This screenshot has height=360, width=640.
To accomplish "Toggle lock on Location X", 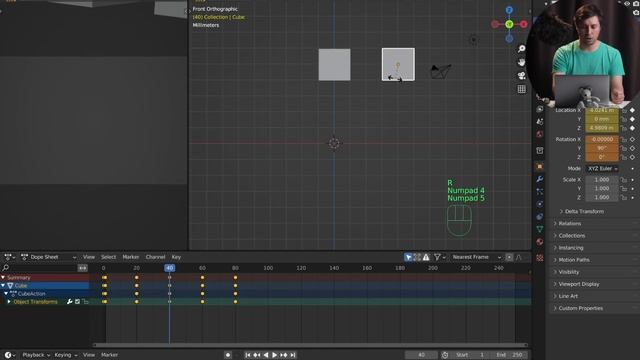I will (x=624, y=110).
